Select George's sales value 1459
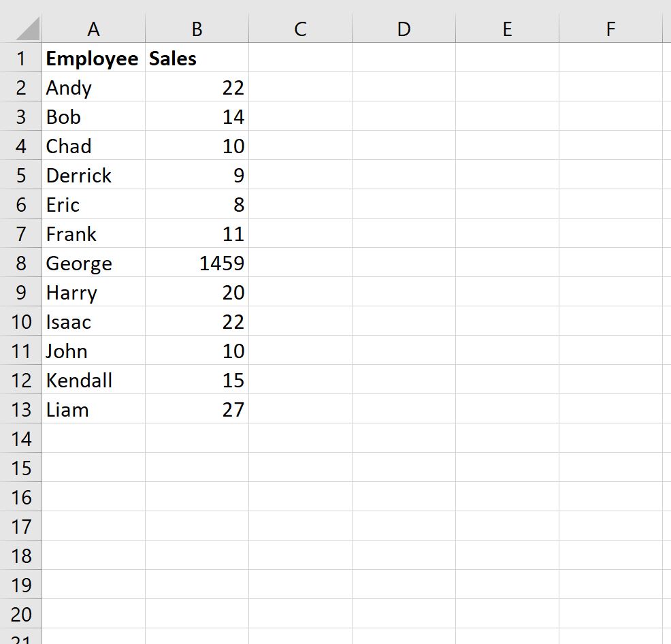The image size is (671, 644). (x=197, y=263)
